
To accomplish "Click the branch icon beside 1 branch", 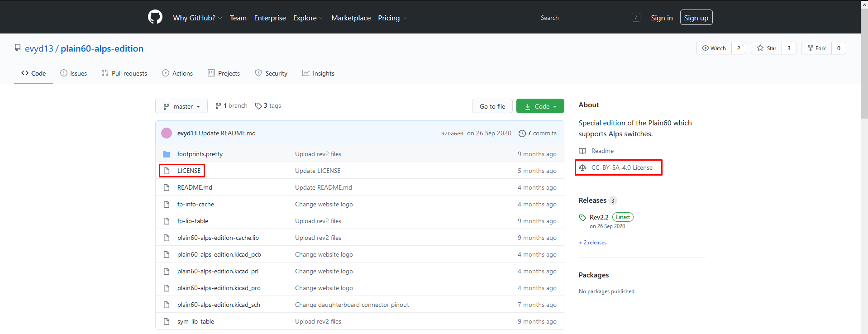I will [219, 106].
